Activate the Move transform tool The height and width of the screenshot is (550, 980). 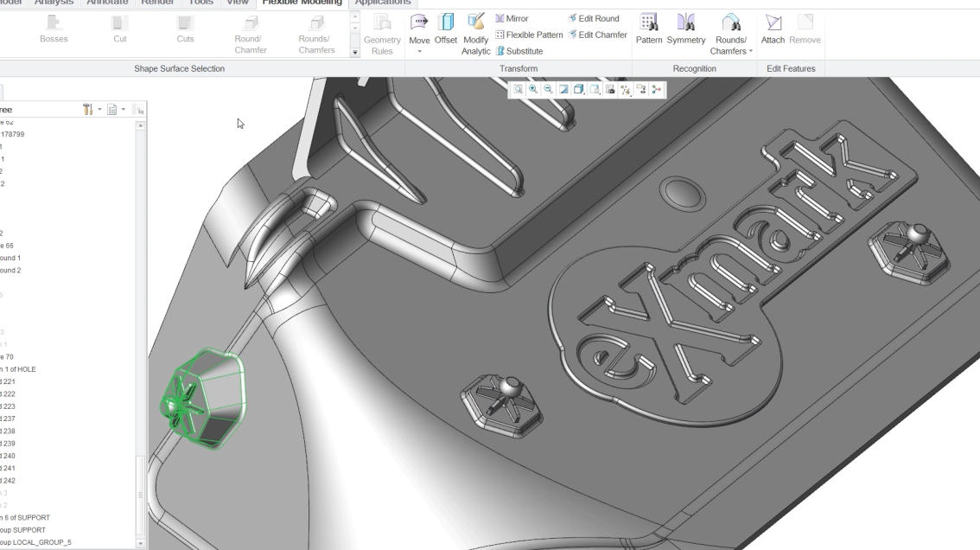pyautogui.click(x=419, y=29)
